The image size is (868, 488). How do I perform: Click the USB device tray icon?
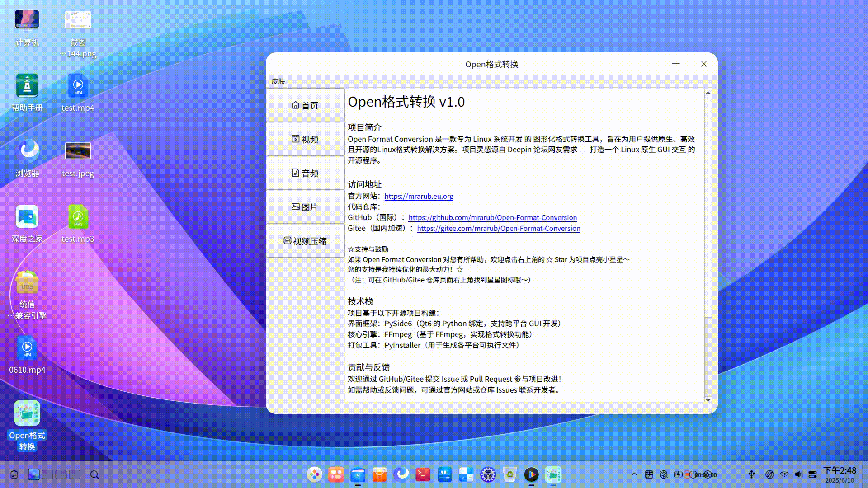[751, 474]
